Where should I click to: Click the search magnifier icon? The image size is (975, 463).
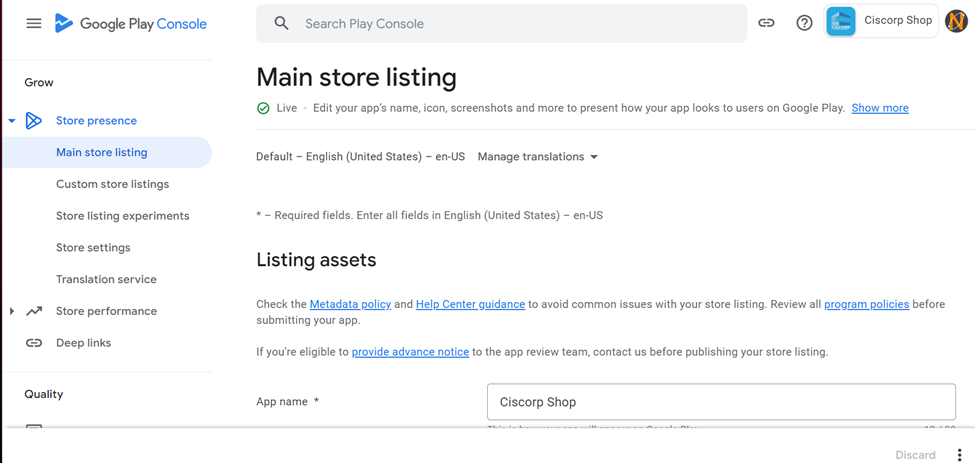(282, 24)
